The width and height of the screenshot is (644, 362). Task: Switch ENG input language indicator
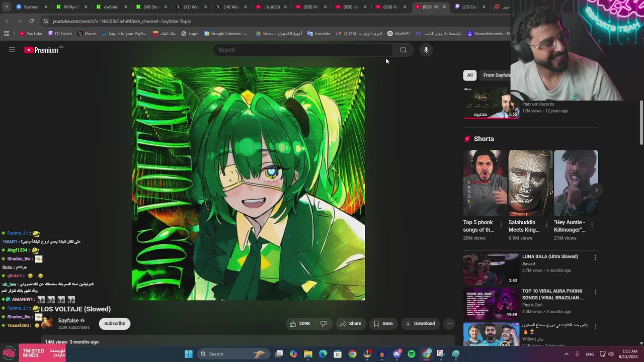click(590, 354)
